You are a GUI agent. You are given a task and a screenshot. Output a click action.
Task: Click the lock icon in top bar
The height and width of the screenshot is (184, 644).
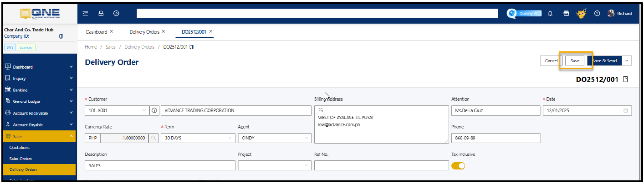[x=101, y=13]
